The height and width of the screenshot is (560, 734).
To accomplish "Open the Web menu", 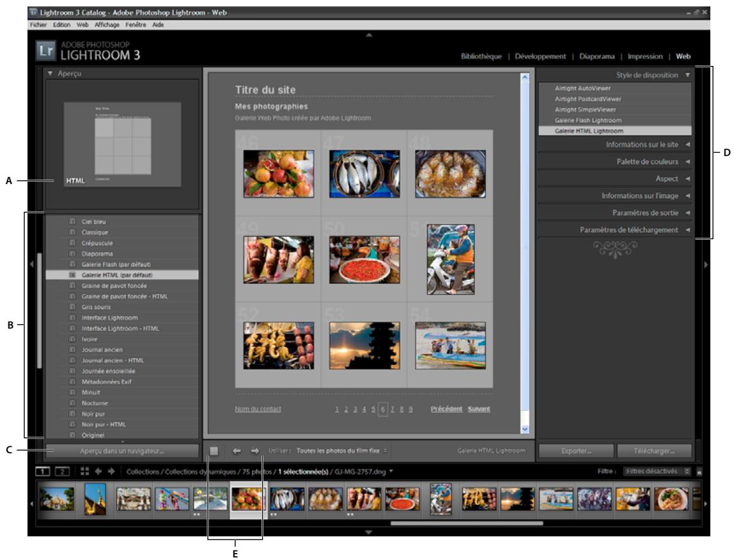I will 82,25.
